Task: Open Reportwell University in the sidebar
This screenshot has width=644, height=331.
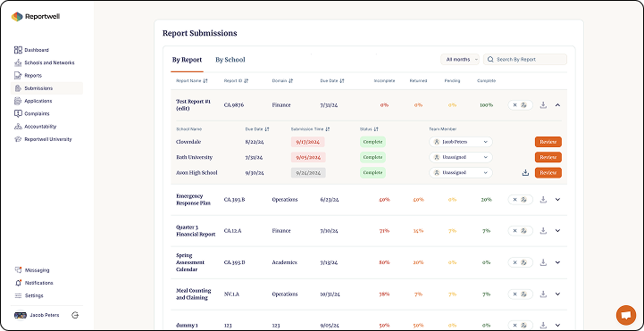Action: coord(43,139)
